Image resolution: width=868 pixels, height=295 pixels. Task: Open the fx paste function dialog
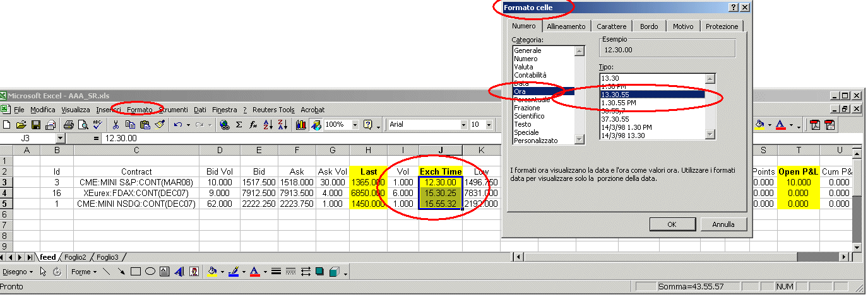pyautogui.click(x=253, y=125)
